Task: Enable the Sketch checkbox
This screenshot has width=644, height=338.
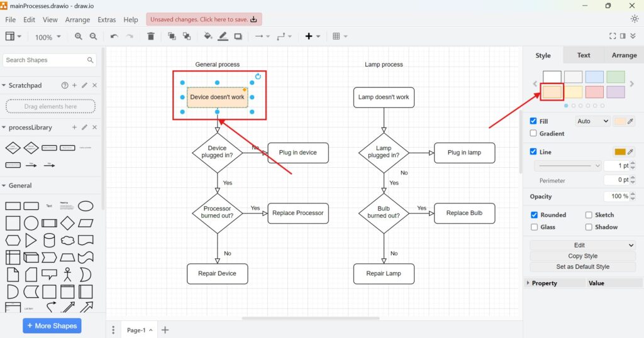Action: point(589,215)
